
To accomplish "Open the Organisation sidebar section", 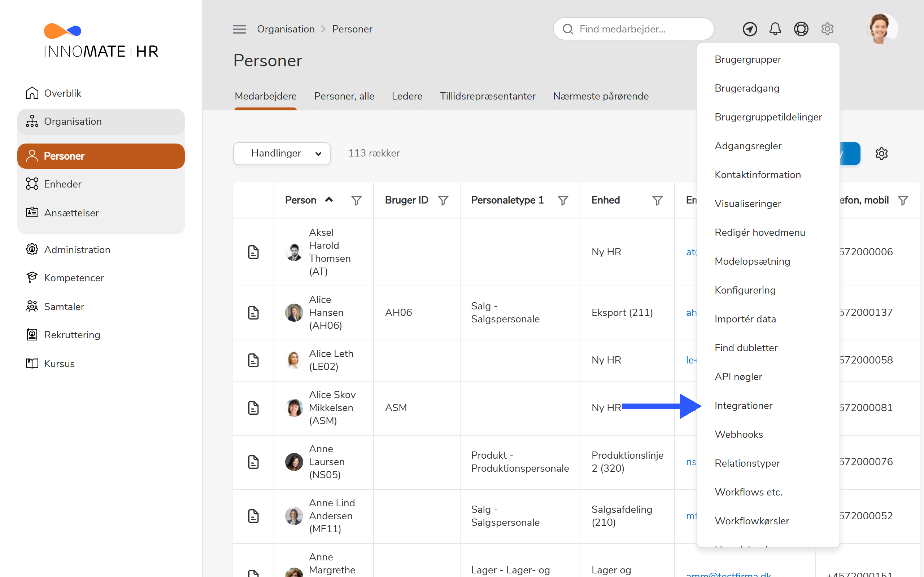I will pyautogui.click(x=101, y=122).
